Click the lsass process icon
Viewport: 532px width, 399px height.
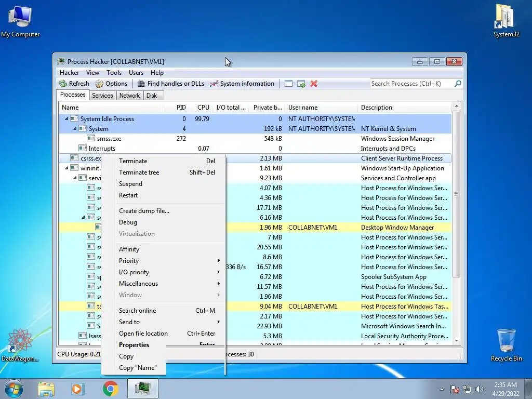[83, 336]
